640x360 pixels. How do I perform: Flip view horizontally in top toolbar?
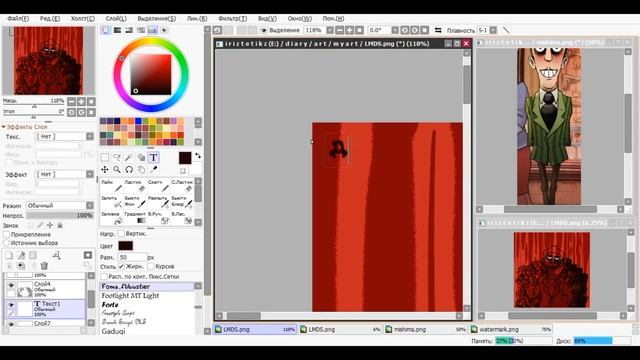[x=438, y=30]
